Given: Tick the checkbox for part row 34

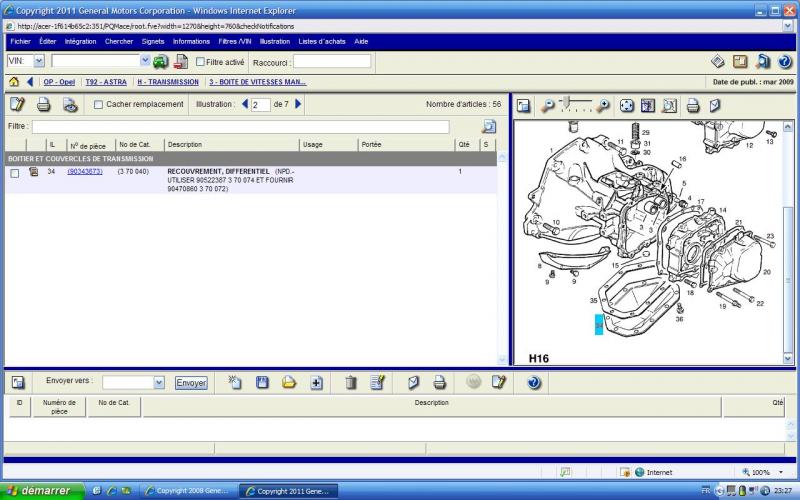Looking at the screenshot, I should click(x=15, y=173).
